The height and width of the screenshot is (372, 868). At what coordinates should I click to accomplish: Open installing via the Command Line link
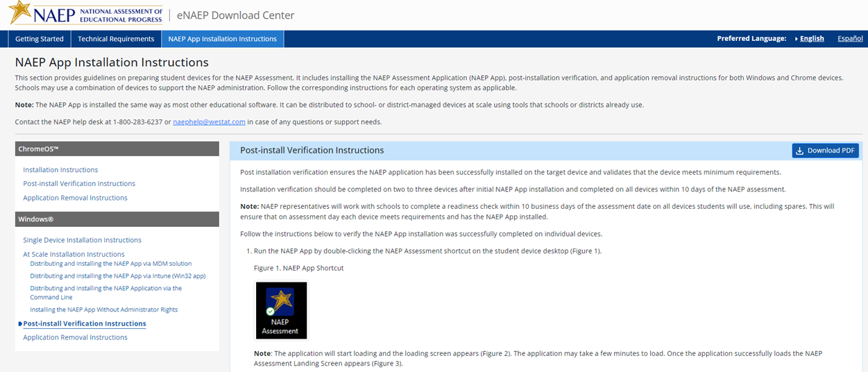pyautogui.click(x=106, y=293)
